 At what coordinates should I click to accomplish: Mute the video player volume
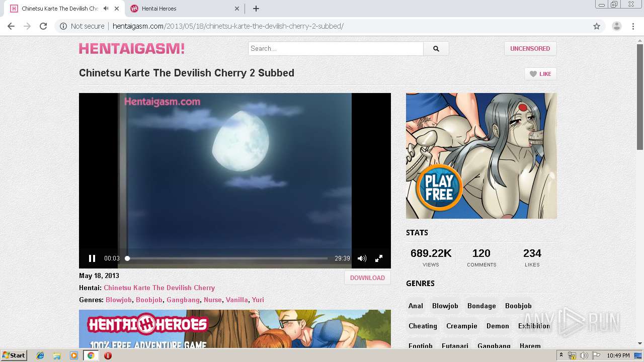[362, 258]
